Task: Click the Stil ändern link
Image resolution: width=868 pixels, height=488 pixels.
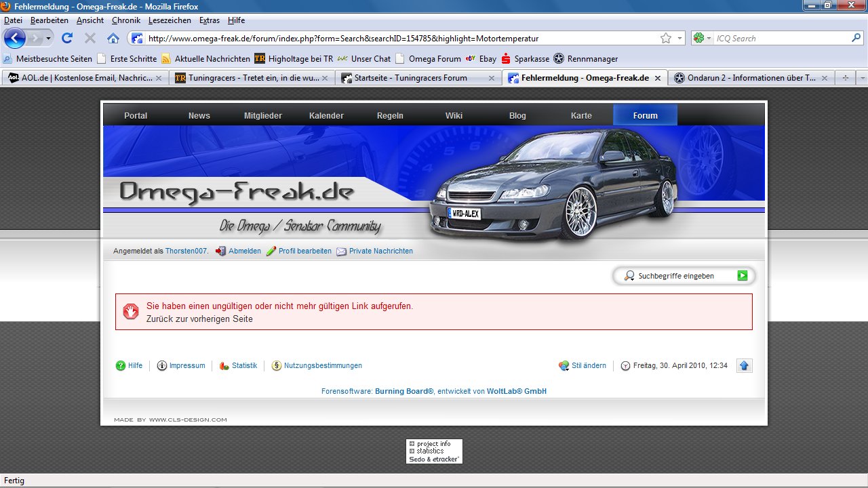Action: point(589,365)
